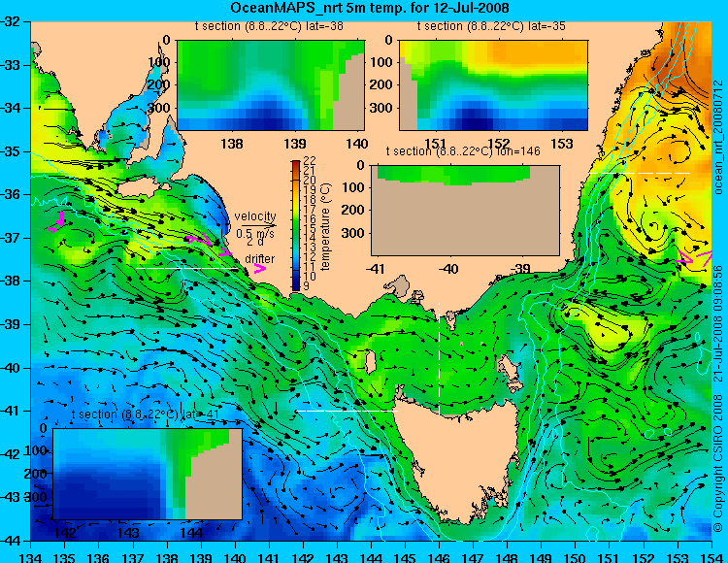Click the "-32" latitude axis label

point(11,21)
